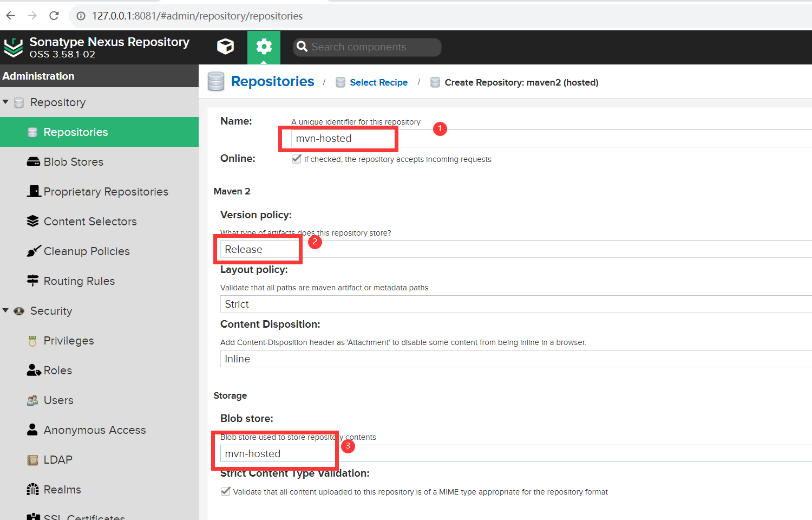812x520 pixels.
Task: Collapse the Repository tree section
Action: click(5, 102)
